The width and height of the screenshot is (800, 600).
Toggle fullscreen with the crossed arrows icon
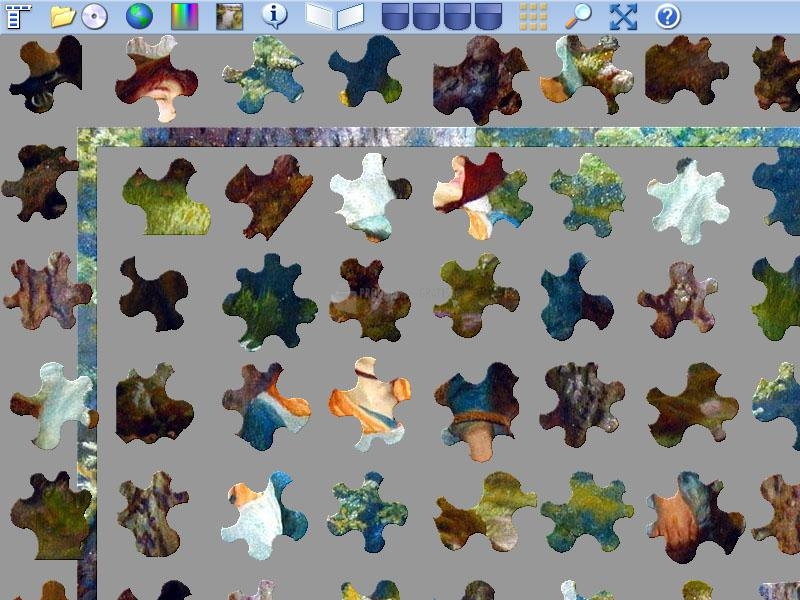(623, 16)
